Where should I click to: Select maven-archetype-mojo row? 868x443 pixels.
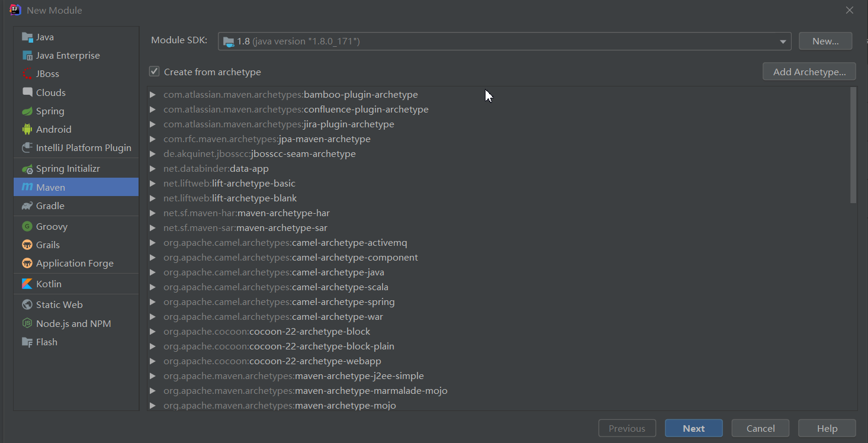(x=499, y=405)
